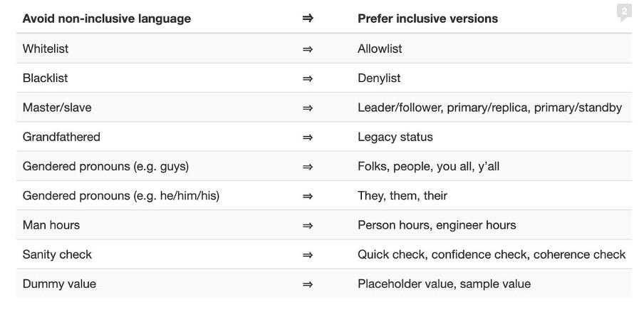
Task: Select the 'They, them, their' cell
Action: (x=402, y=195)
